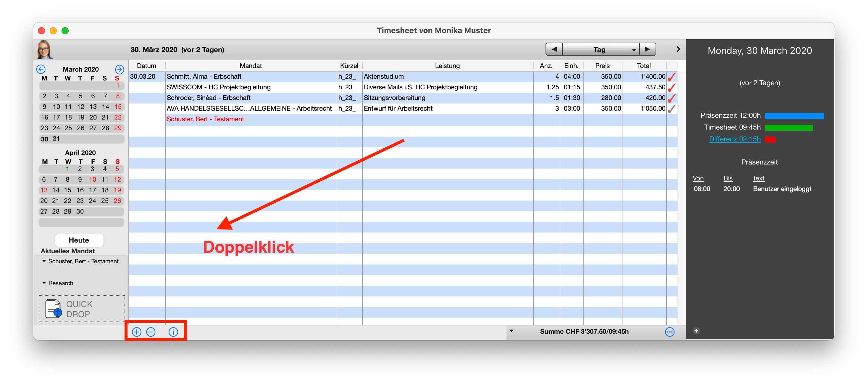Expand the Research section
The height and width of the screenshot is (384, 868).
[44, 283]
